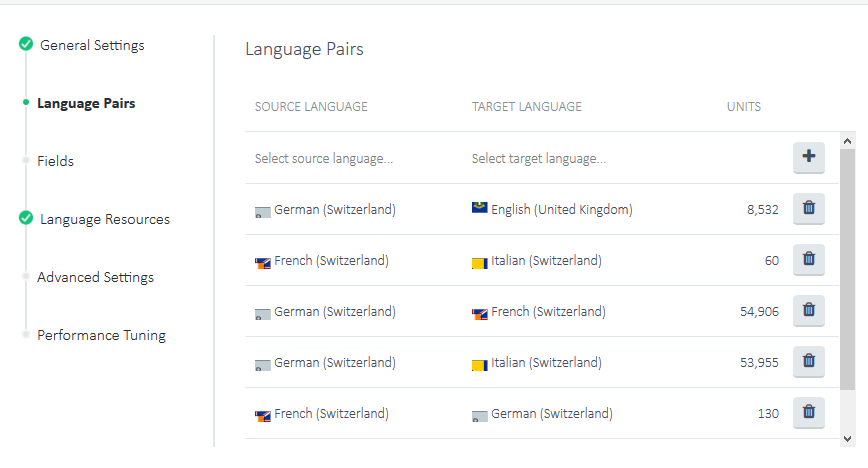Click the English (United Kingdom) flag icon
This screenshot has height=468, width=868.
pyautogui.click(x=479, y=209)
